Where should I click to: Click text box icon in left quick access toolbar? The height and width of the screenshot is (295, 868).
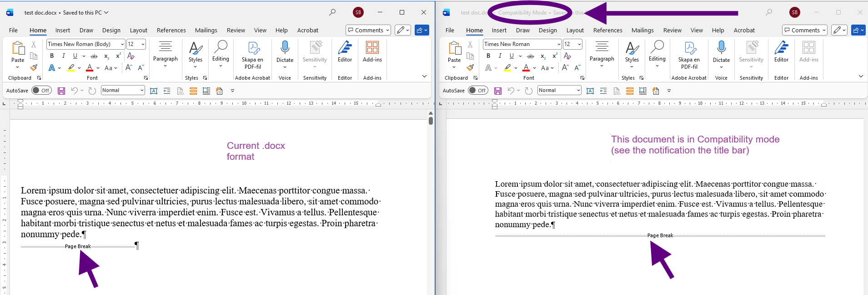[154, 91]
